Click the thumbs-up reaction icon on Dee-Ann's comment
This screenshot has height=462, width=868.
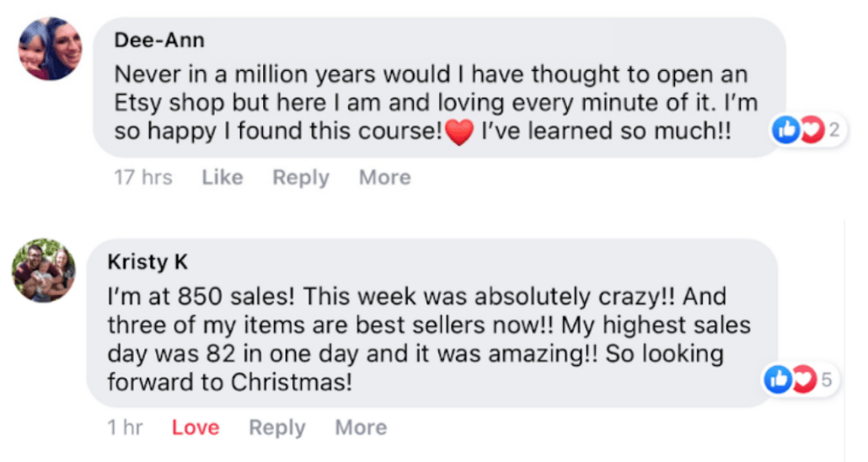coord(785,131)
